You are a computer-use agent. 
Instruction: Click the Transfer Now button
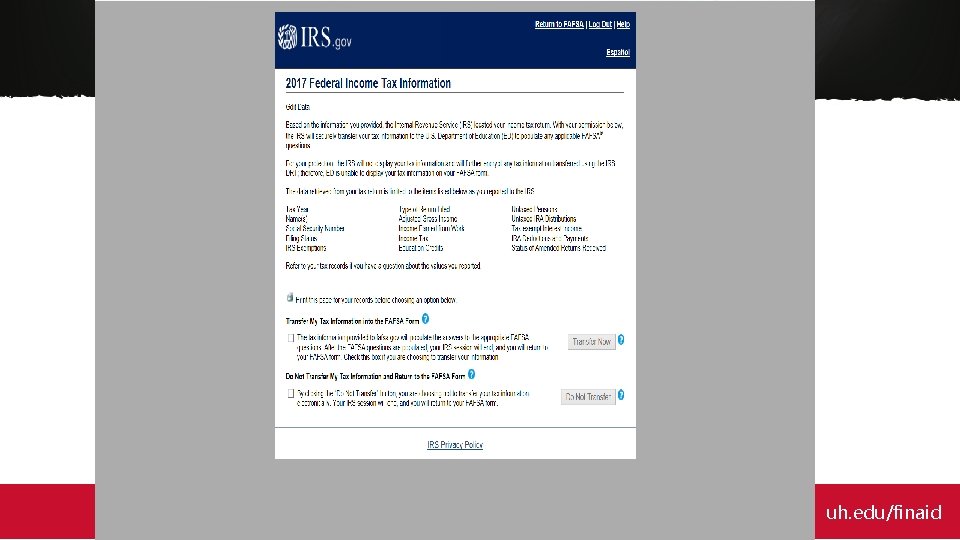591,342
